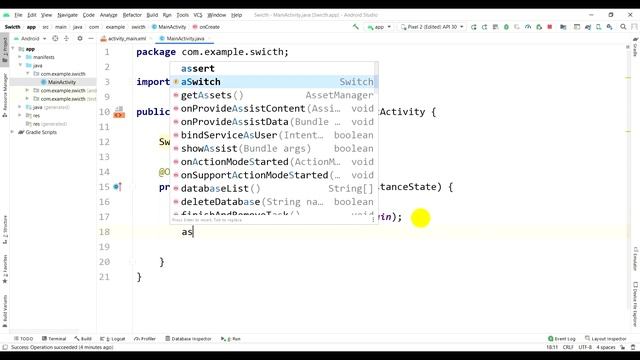
Task: Click the Make Project hammer icon
Action: [x=356, y=27]
